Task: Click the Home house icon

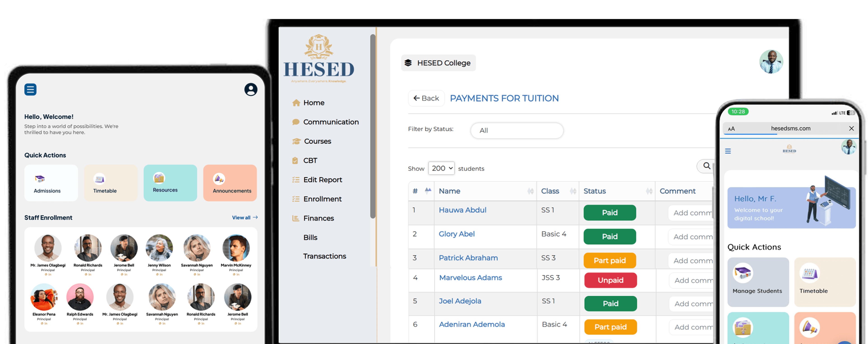Action: 296,102
